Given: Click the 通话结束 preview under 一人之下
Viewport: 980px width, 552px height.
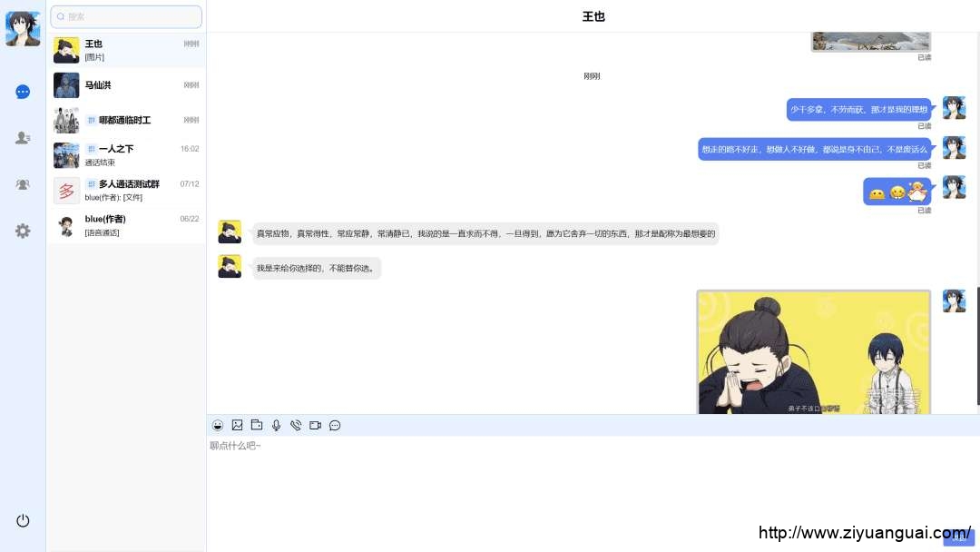Looking at the screenshot, I should coord(100,163).
